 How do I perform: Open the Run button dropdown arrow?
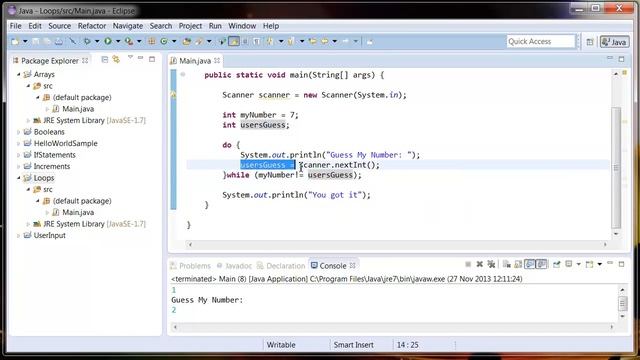pyautogui.click(x=118, y=42)
